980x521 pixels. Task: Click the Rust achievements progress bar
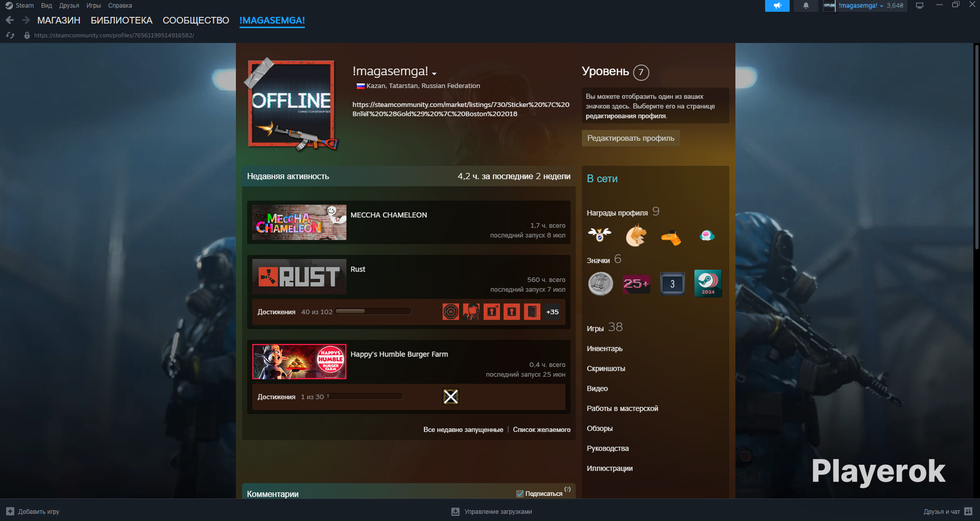coord(373,312)
